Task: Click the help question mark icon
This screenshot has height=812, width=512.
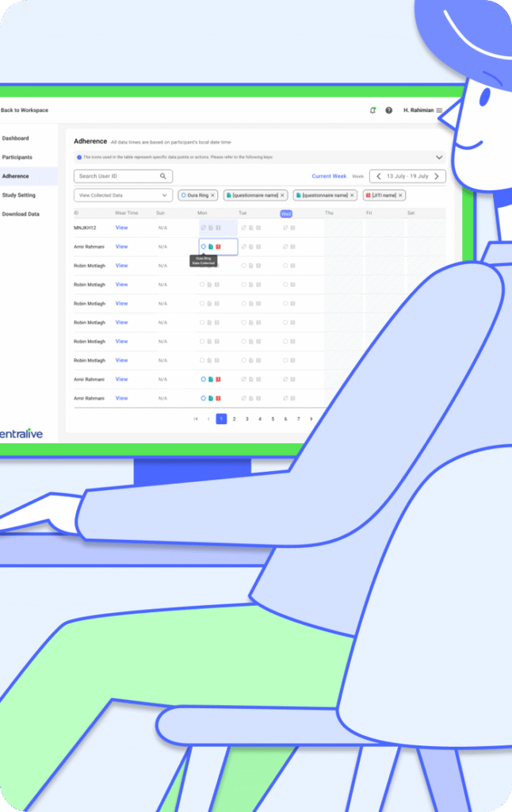Action: coord(388,110)
